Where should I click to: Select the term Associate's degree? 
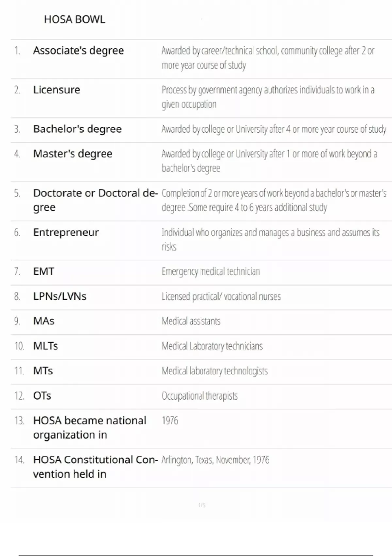(78, 51)
